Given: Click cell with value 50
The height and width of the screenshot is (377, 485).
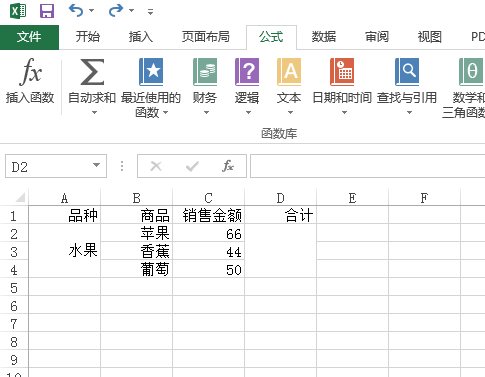Looking at the screenshot, I should point(209,269).
